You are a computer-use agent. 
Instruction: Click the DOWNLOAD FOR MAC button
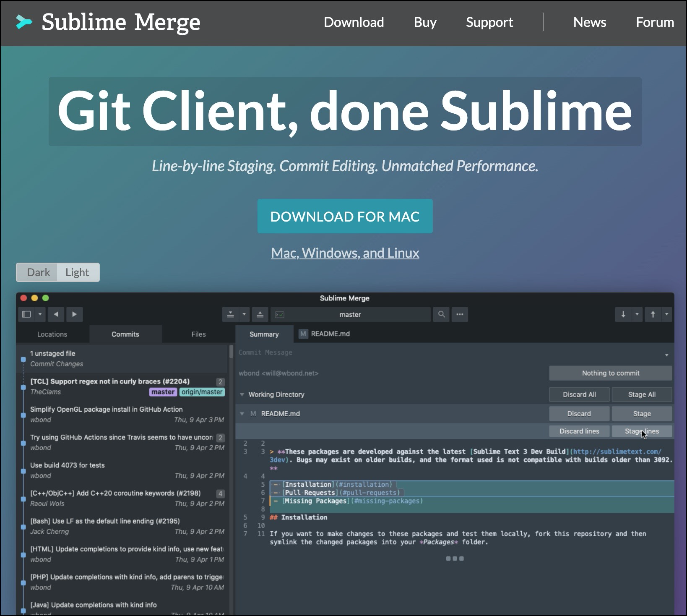(x=345, y=216)
